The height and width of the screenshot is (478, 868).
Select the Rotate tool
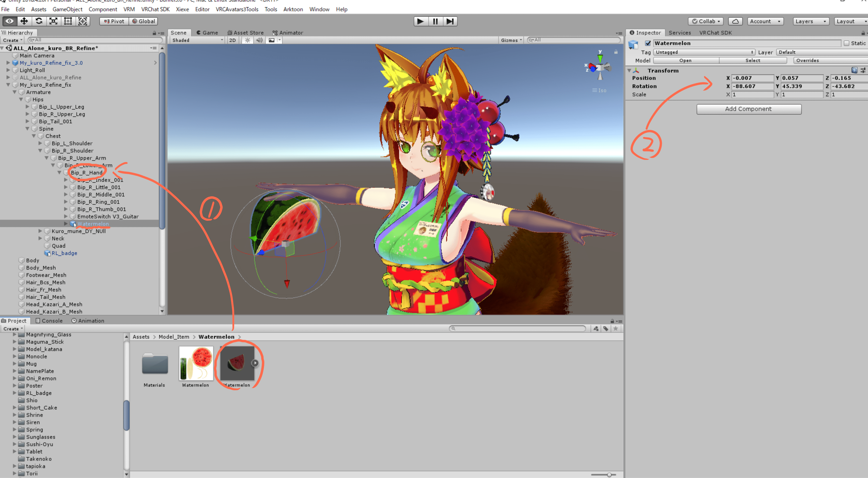39,21
